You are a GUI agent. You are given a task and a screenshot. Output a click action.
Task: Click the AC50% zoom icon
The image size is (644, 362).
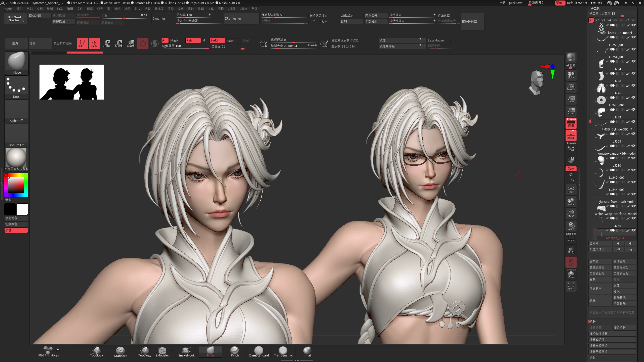pos(571,111)
